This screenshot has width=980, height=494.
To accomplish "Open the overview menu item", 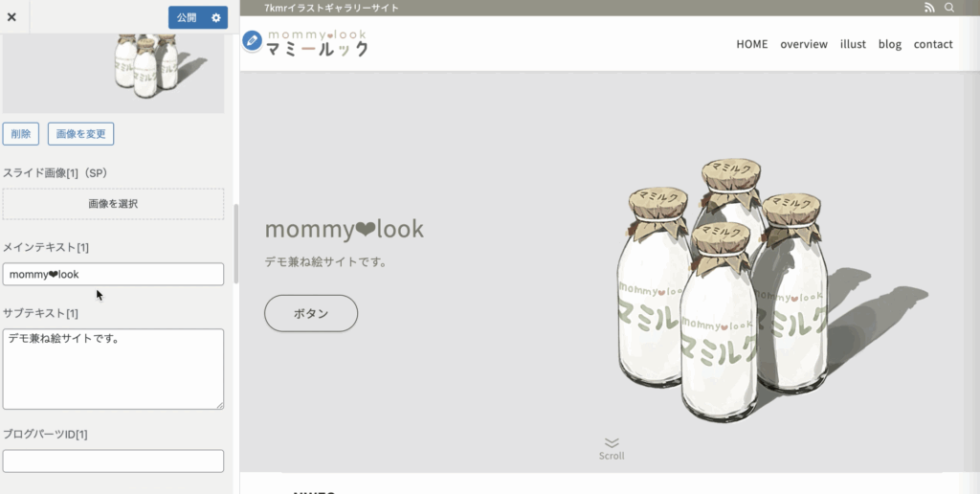I will (804, 44).
